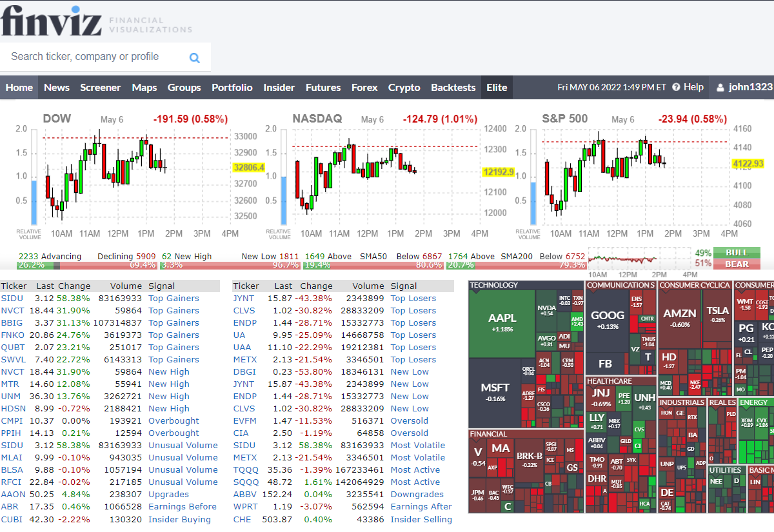Open the SIDU ticker quote
Screen dimensions: 774x532
12,298
